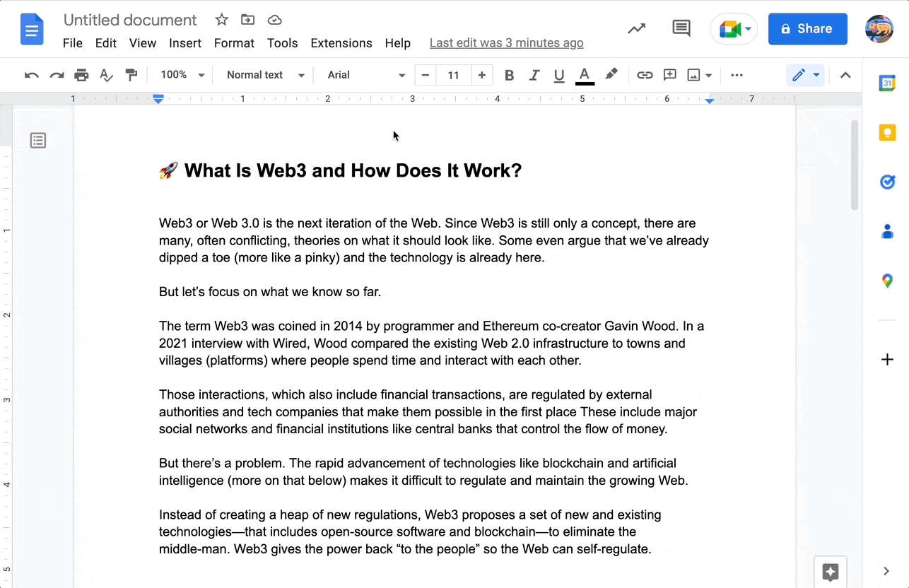Open the Extensions menu
909x588 pixels.
click(x=341, y=43)
